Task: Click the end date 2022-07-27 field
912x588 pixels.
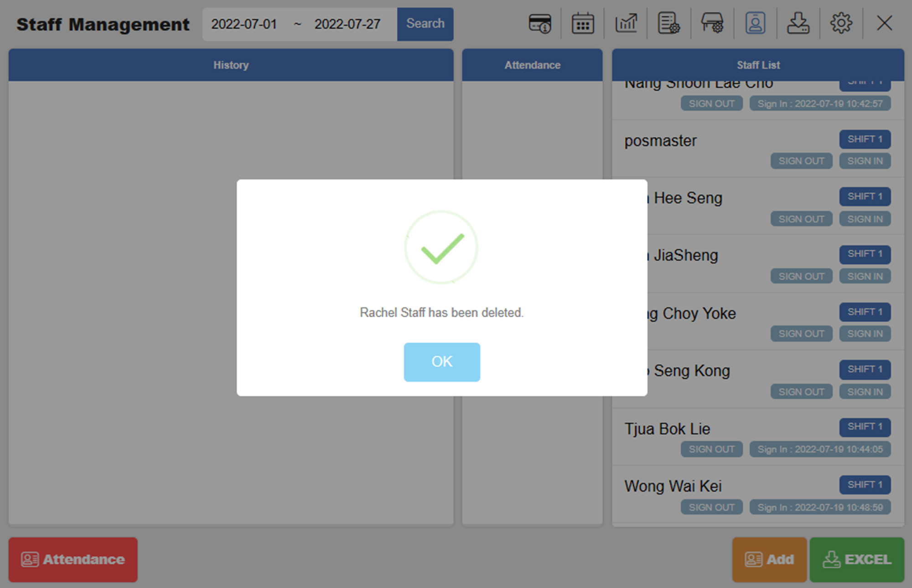Action: [x=347, y=24]
